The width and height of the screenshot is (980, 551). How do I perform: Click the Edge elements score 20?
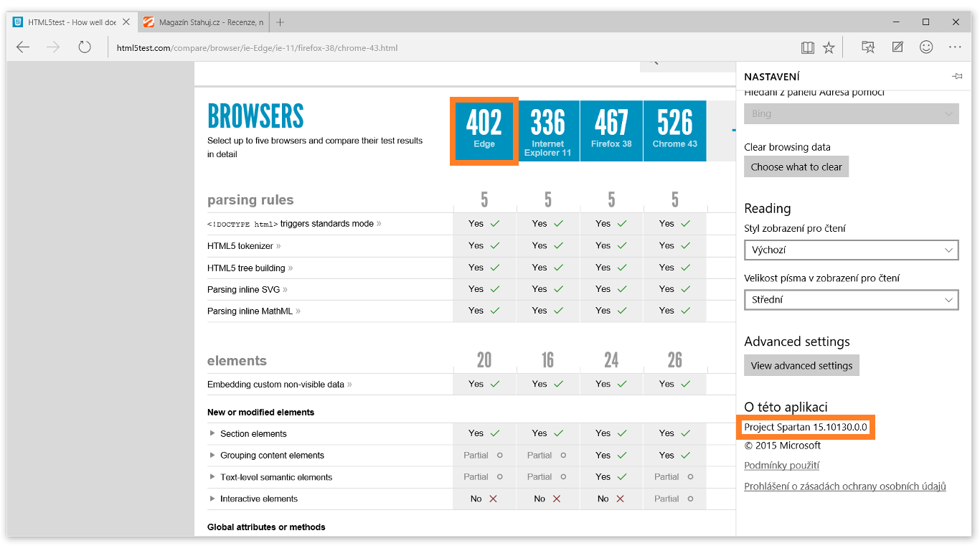tap(484, 359)
